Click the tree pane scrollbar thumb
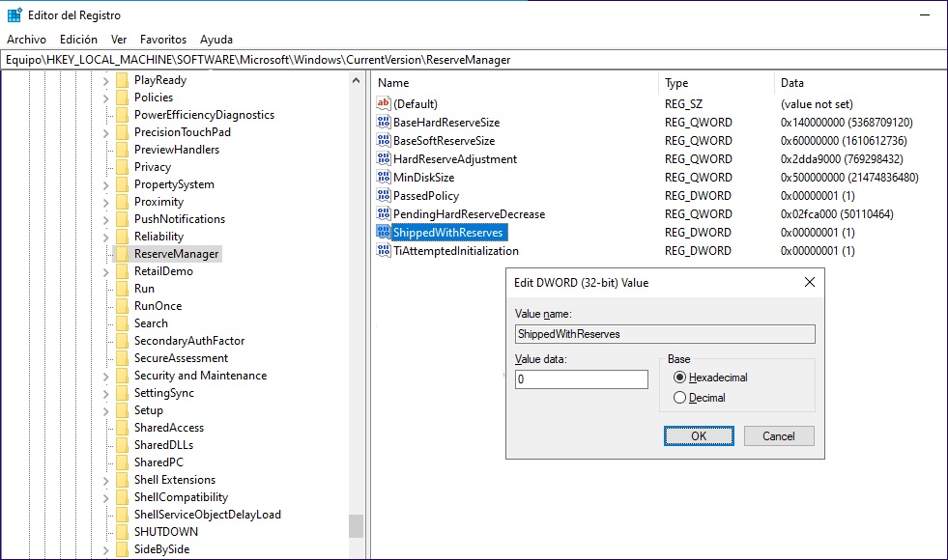 pyautogui.click(x=357, y=526)
